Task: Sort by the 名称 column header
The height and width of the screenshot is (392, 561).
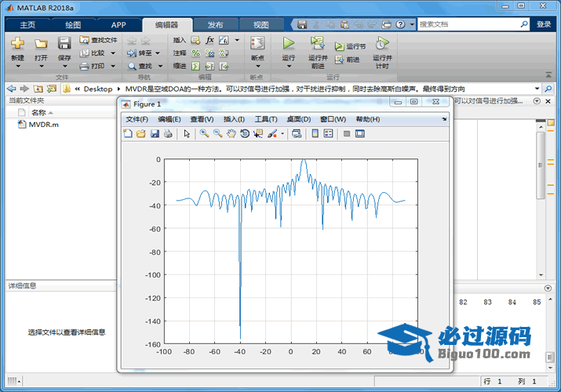Action: (x=38, y=113)
